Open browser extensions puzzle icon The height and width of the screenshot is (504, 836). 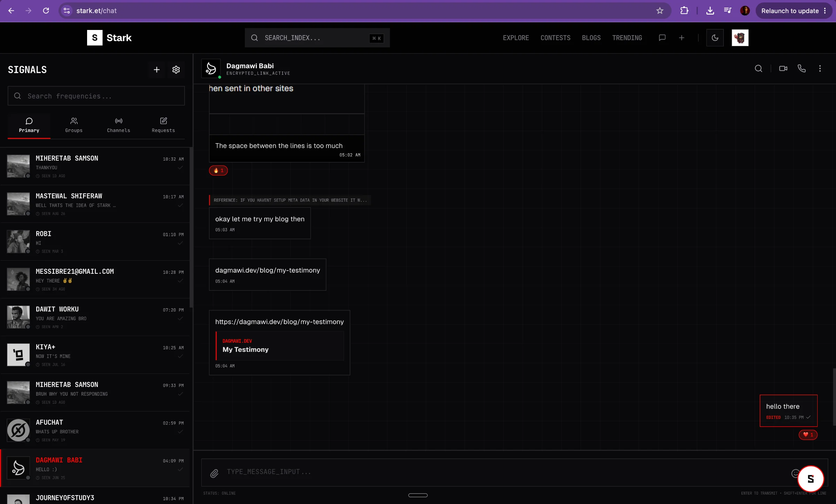pyautogui.click(x=684, y=11)
